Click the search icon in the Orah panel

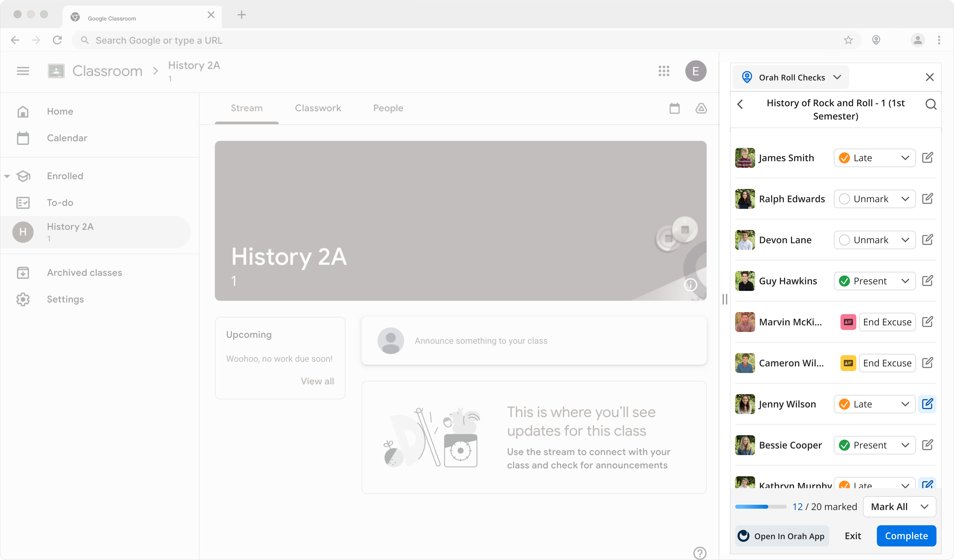930,104
